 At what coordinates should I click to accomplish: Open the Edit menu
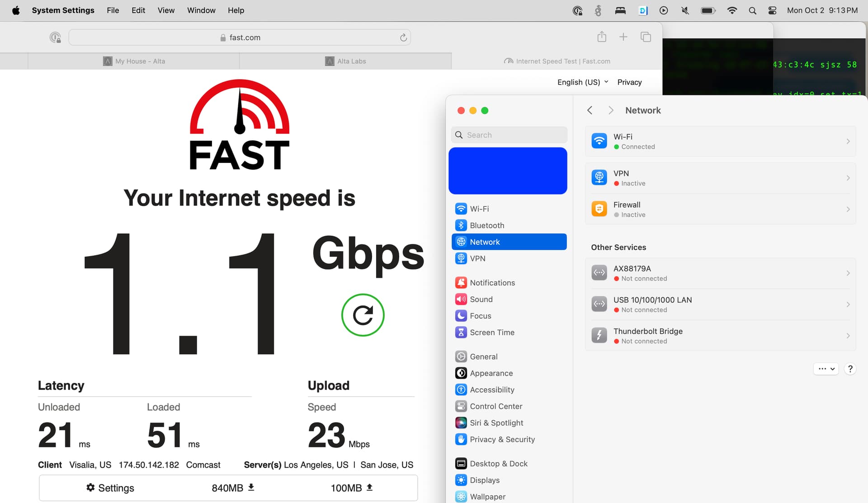138,10
